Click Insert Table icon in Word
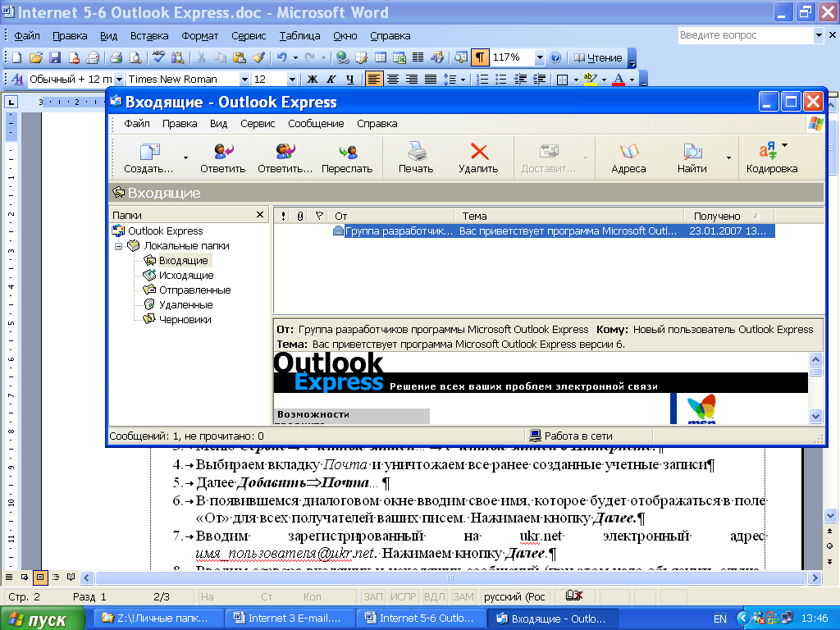 coord(381,57)
